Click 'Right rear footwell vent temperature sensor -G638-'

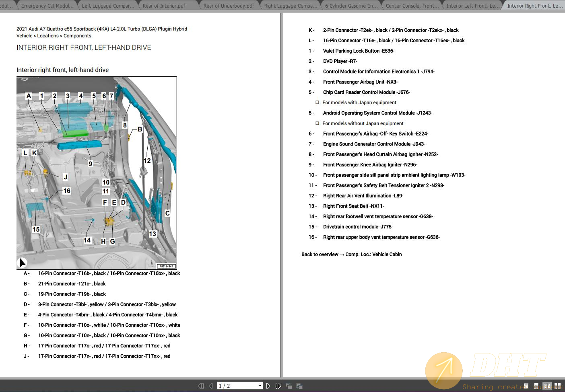(x=378, y=217)
